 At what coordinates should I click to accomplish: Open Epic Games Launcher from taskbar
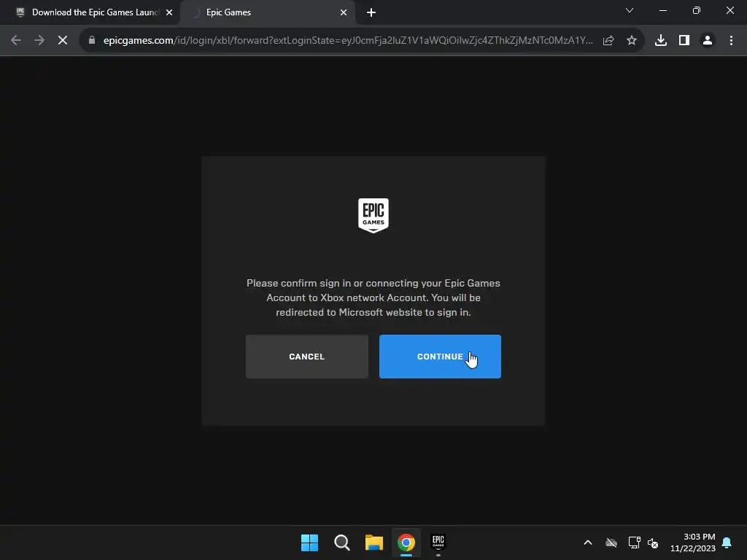[x=438, y=542]
